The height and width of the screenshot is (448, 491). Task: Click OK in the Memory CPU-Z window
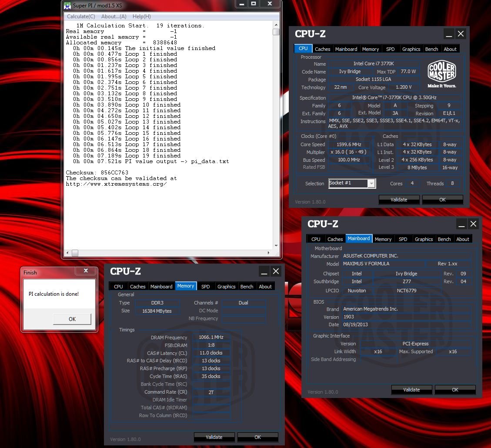pyautogui.click(x=258, y=437)
